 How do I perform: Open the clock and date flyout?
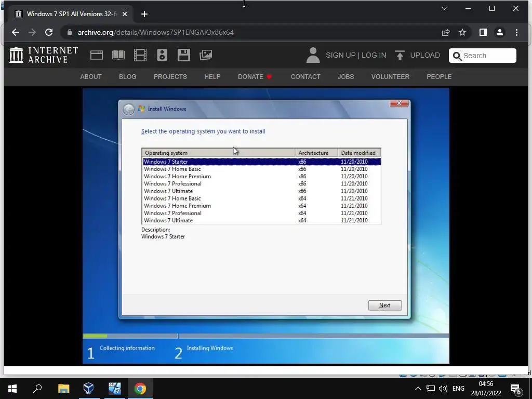486,389
